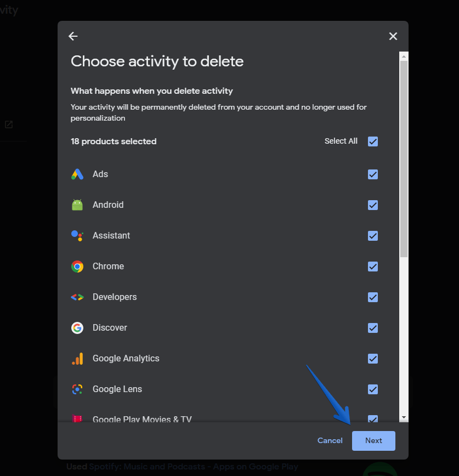Click the Google Play Movies & TV label
This screenshot has height=476, width=459.
pyautogui.click(x=142, y=419)
